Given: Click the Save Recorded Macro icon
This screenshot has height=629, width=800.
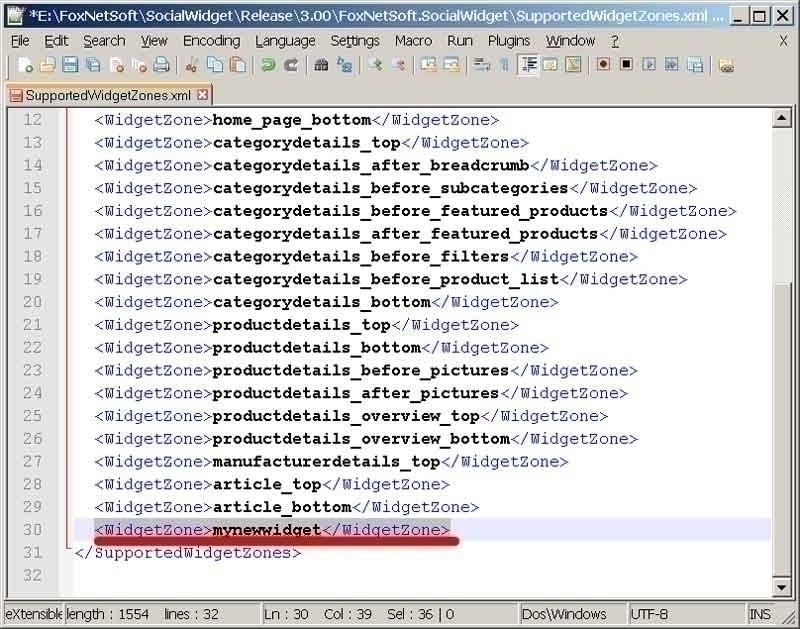Looking at the screenshot, I should point(695,65).
